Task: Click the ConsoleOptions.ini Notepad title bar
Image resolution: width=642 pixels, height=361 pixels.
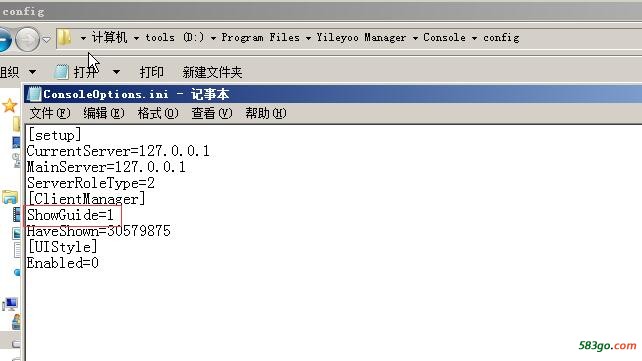Action: (x=333, y=94)
